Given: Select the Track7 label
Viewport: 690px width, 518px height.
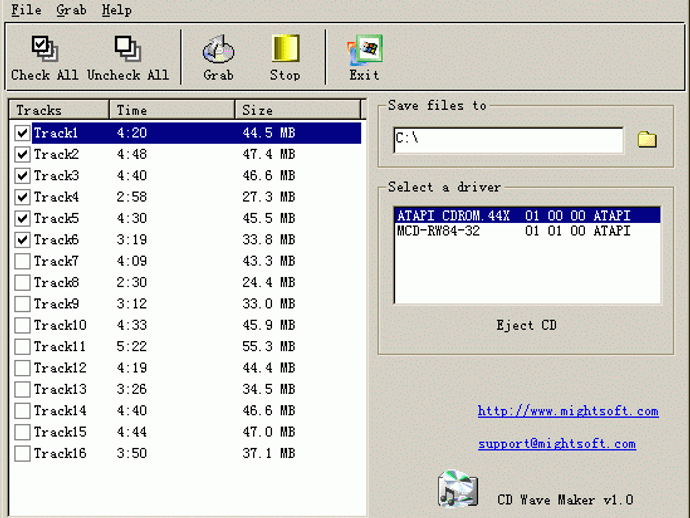Looking at the screenshot, I should (x=56, y=261).
